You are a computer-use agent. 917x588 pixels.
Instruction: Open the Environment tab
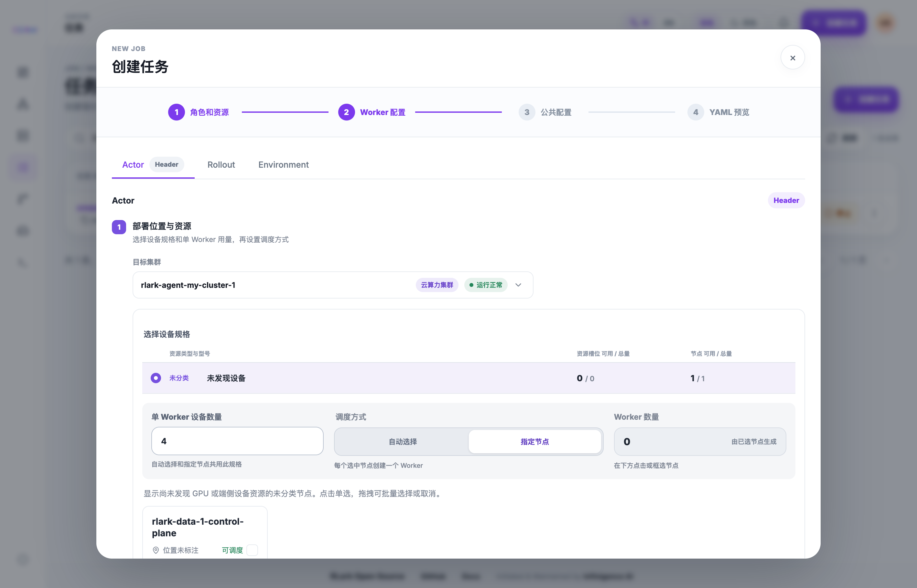point(284,164)
